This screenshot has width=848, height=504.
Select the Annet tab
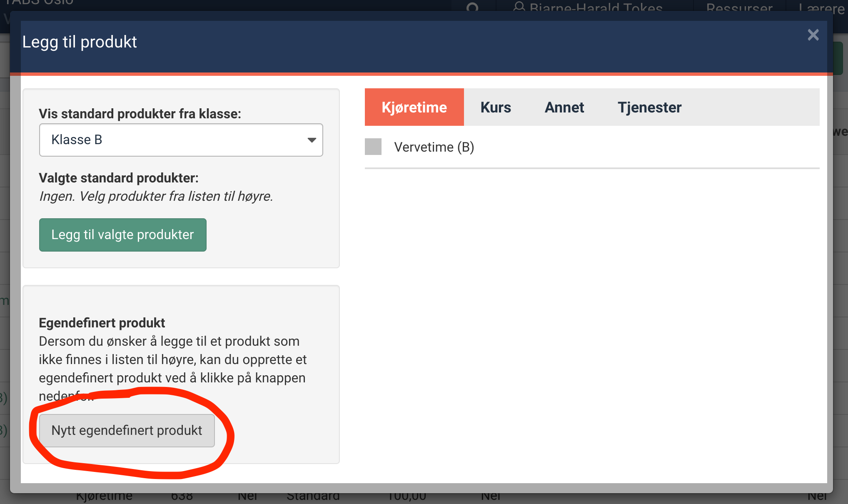pyautogui.click(x=564, y=107)
